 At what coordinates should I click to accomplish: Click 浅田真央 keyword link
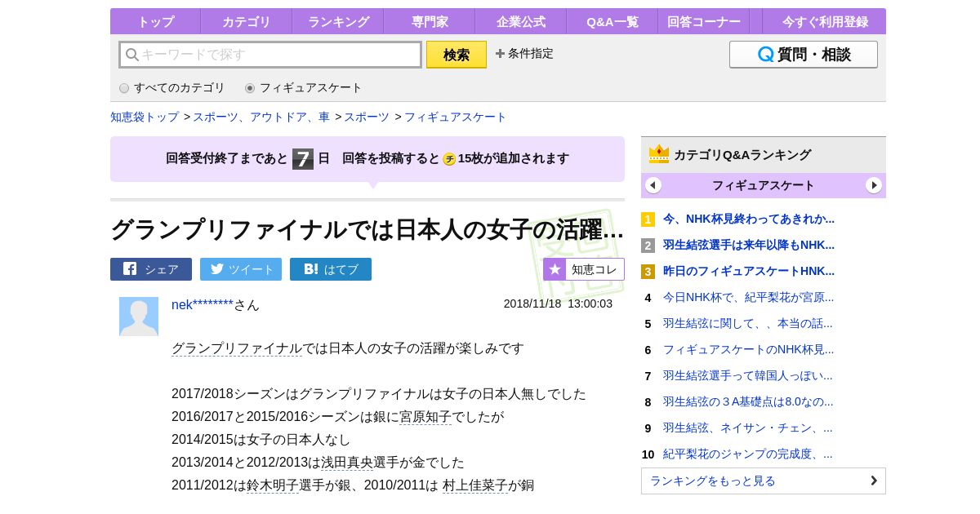tap(347, 463)
